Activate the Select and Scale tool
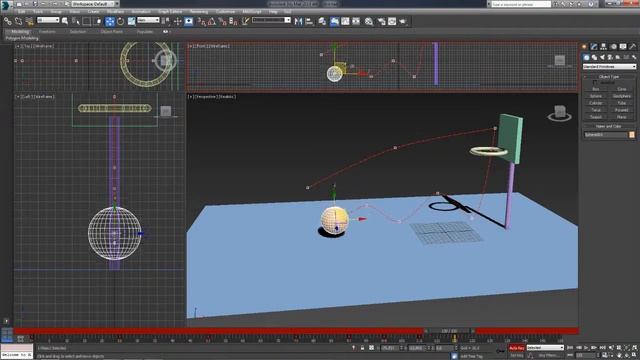 click(131, 21)
